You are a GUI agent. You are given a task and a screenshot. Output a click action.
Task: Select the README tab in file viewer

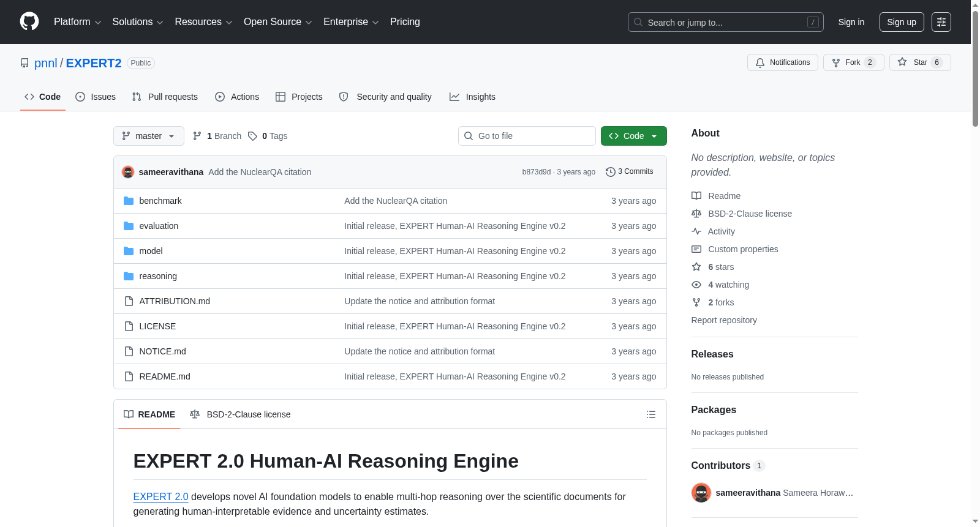[149, 414]
